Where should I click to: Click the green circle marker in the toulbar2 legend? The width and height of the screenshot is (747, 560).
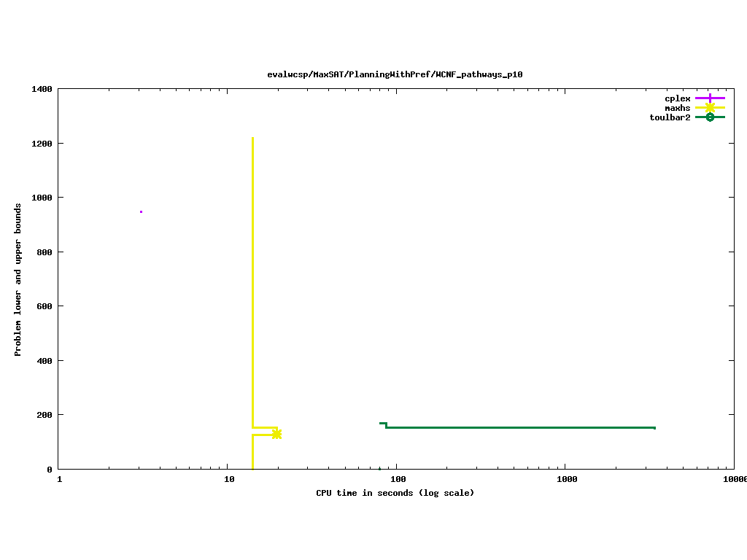(710, 117)
